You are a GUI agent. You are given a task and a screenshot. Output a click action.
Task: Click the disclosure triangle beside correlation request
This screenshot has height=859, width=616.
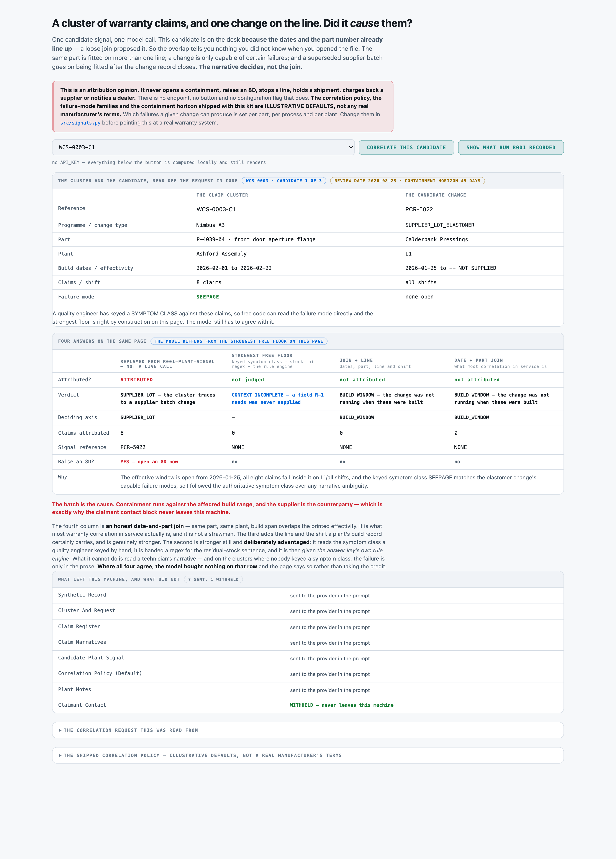60,730
